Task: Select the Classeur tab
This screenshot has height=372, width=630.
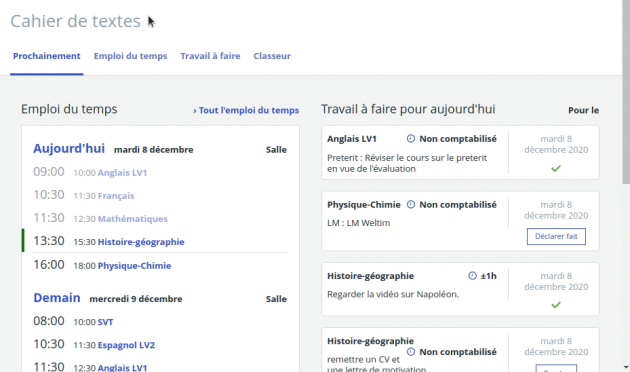Action: point(272,56)
